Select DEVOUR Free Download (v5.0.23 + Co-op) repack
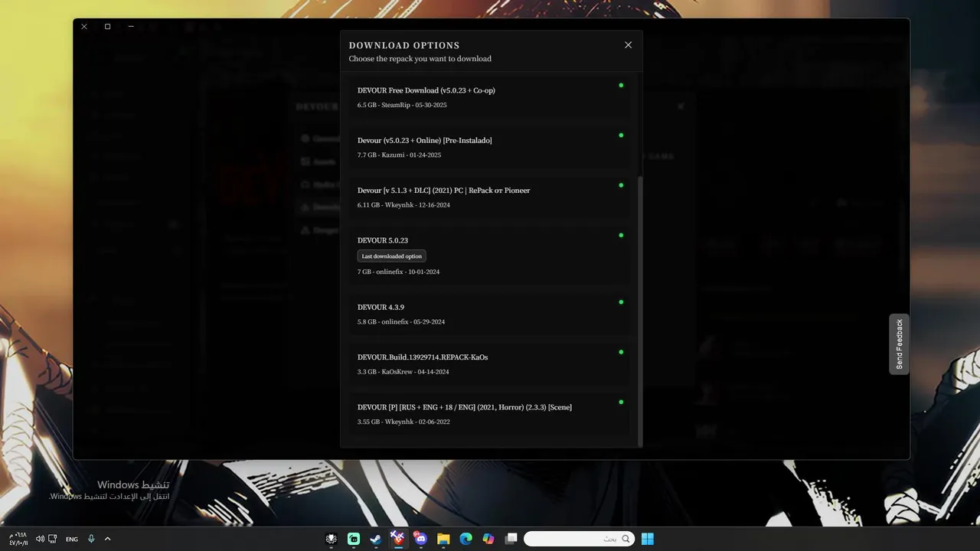Viewport: 980px width, 551px height. tap(491, 97)
